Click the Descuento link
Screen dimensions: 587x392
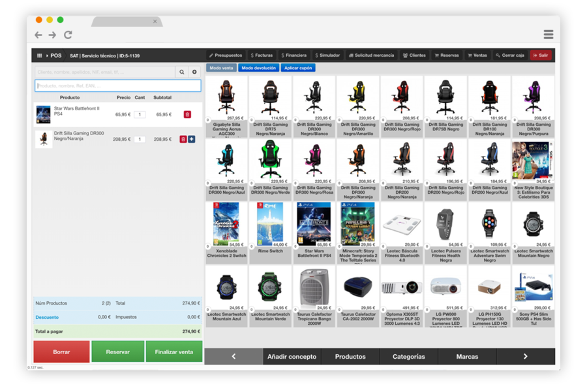[x=47, y=318]
